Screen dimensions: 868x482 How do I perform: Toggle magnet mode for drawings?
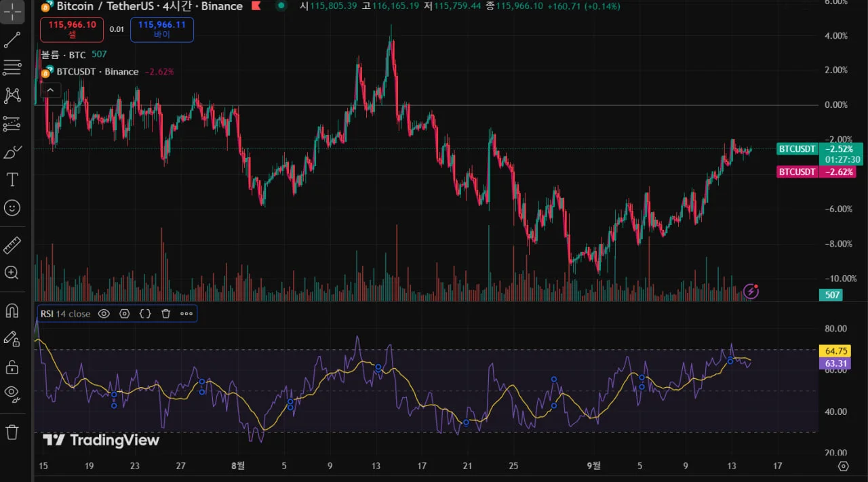(x=12, y=310)
